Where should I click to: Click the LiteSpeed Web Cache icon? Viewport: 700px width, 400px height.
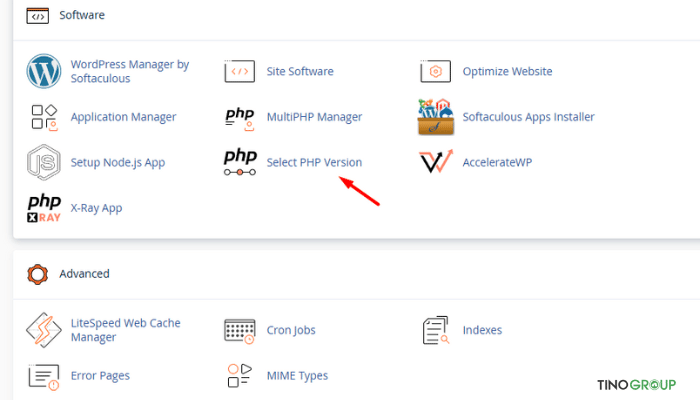[44, 330]
